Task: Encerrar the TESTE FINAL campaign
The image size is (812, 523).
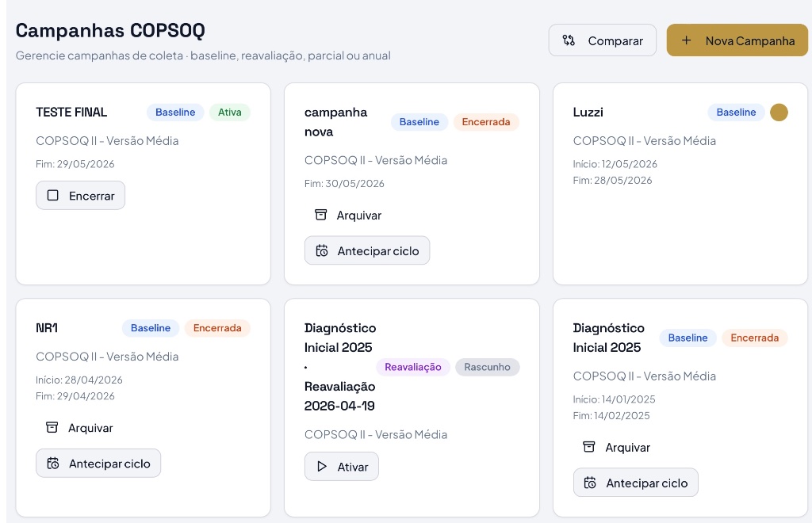Action: 80,196
